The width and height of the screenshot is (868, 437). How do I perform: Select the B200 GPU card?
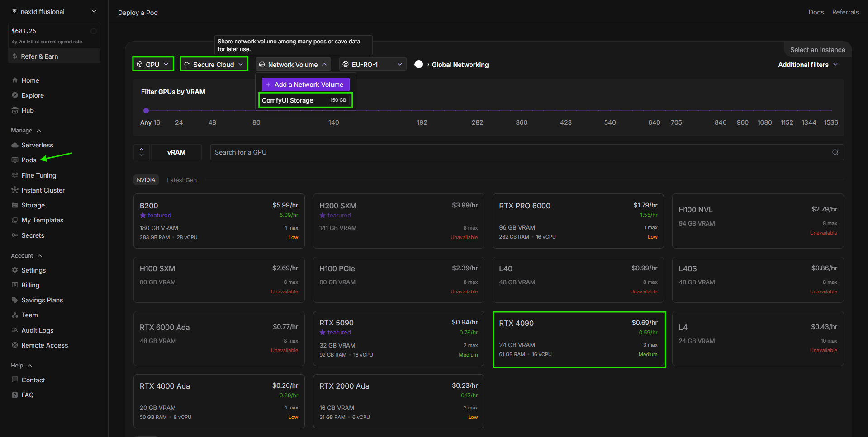[x=219, y=221]
